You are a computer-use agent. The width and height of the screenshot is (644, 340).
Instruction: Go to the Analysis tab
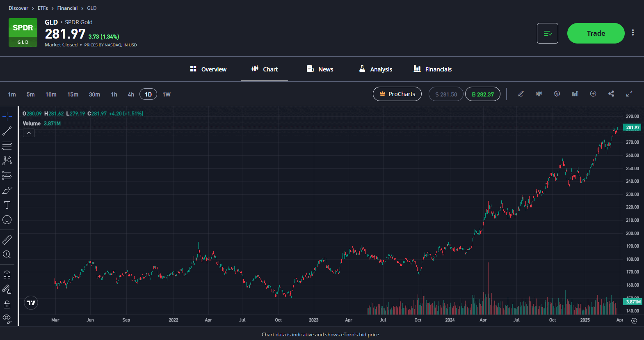376,69
